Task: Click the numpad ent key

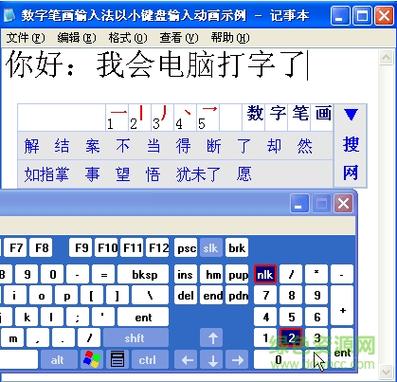Action: [342, 348]
